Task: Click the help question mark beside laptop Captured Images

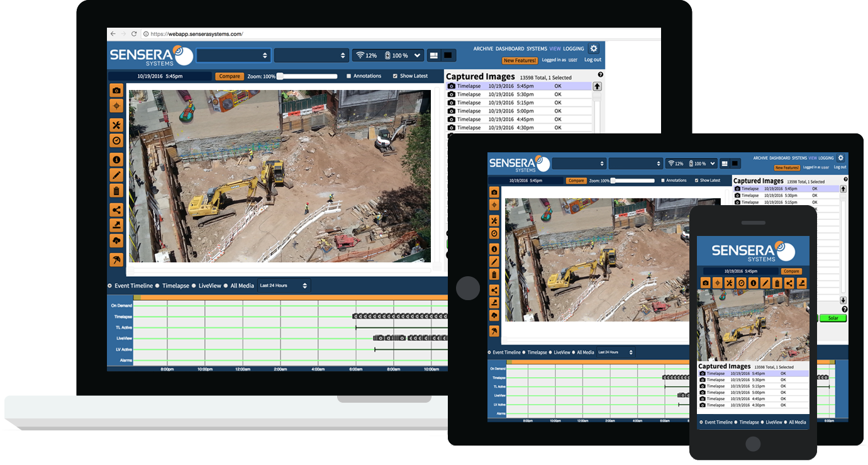Action: (x=601, y=75)
